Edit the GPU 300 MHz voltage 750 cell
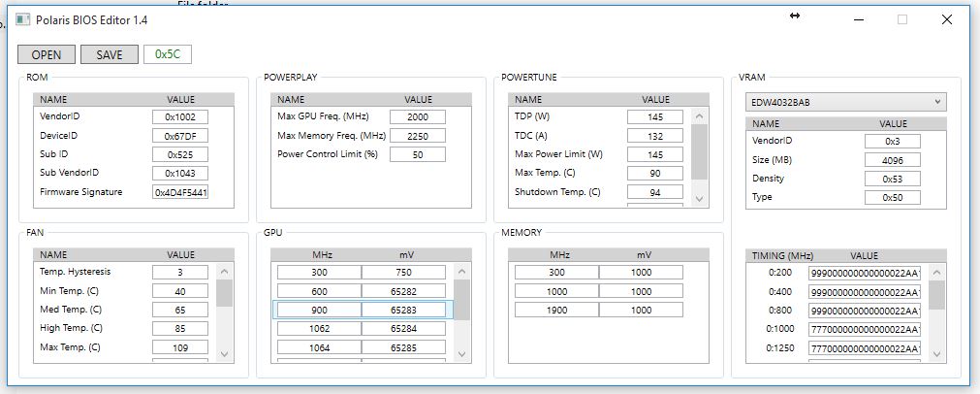Image resolution: width=980 pixels, height=394 pixels. (x=404, y=273)
